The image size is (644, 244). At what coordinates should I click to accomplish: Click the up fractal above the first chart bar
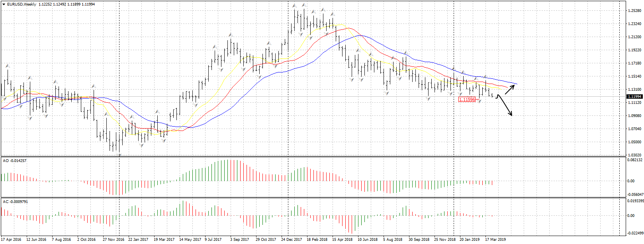point(7,65)
